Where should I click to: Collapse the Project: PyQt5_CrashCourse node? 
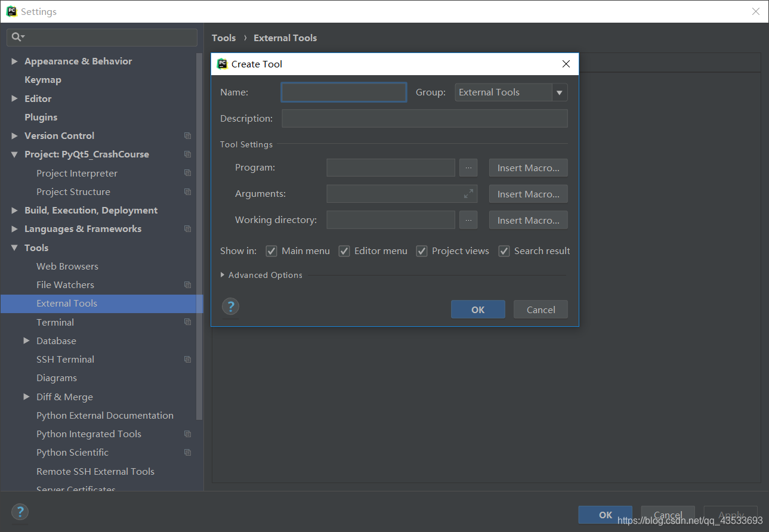(x=15, y=154)
